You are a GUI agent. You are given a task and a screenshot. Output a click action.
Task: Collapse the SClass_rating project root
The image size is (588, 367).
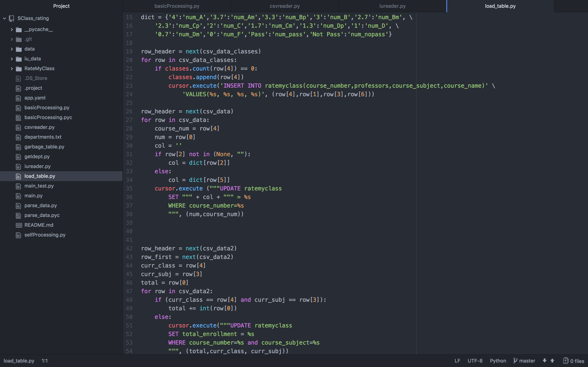click(x=5, y=18)
